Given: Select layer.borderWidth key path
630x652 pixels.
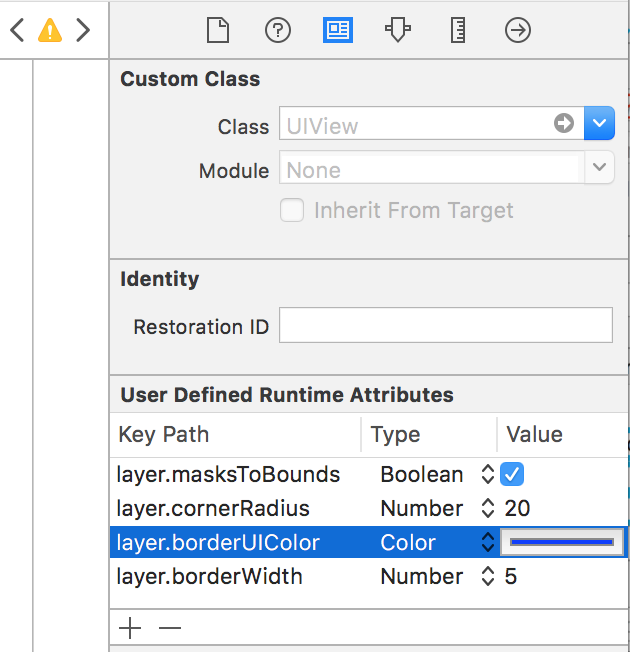Looking at the screenshot, I should 209,576.
